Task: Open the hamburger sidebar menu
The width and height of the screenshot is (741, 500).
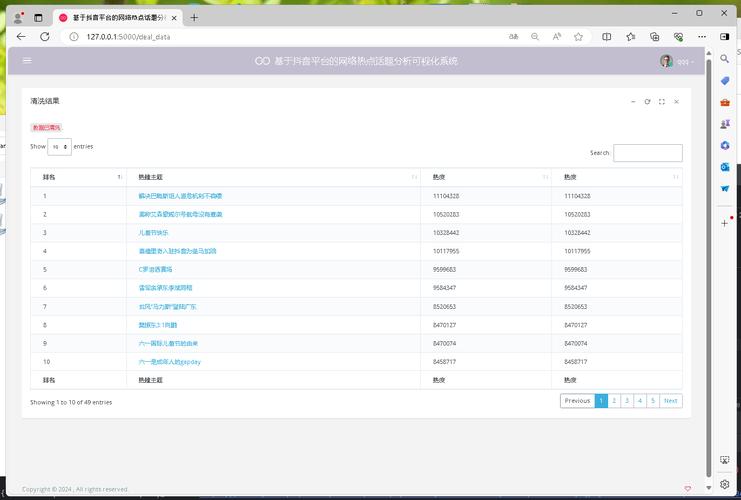Action: coord(27,61)
